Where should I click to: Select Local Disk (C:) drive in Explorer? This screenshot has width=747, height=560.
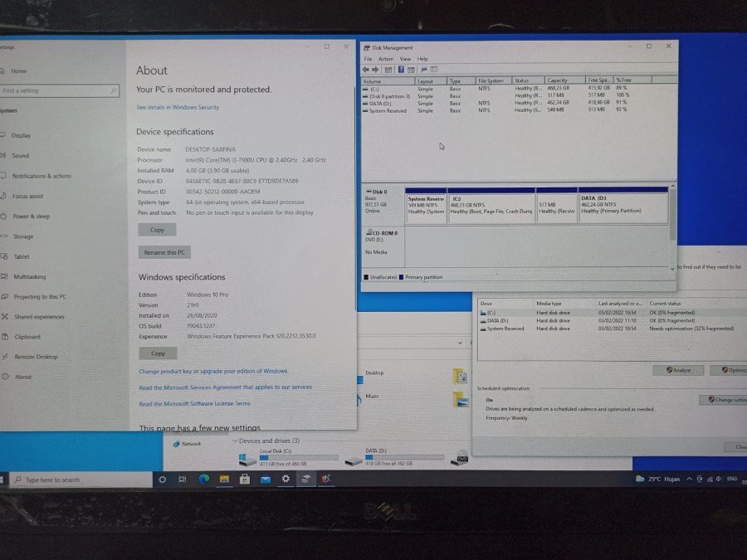coord(282,457)
